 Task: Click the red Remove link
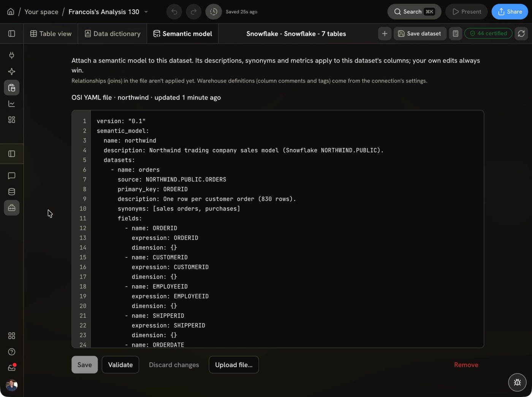pos(466,365)
